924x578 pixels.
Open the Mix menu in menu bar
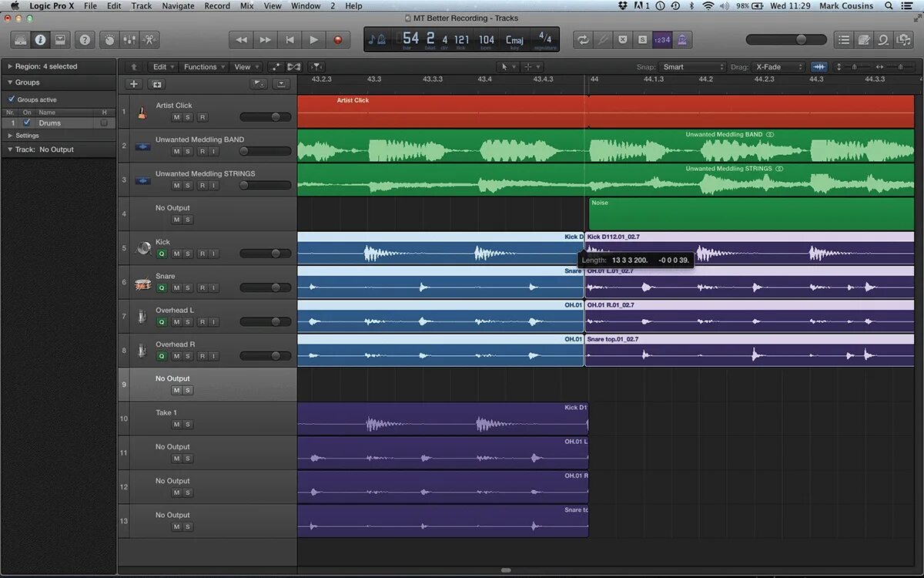[x=246, y=5]
